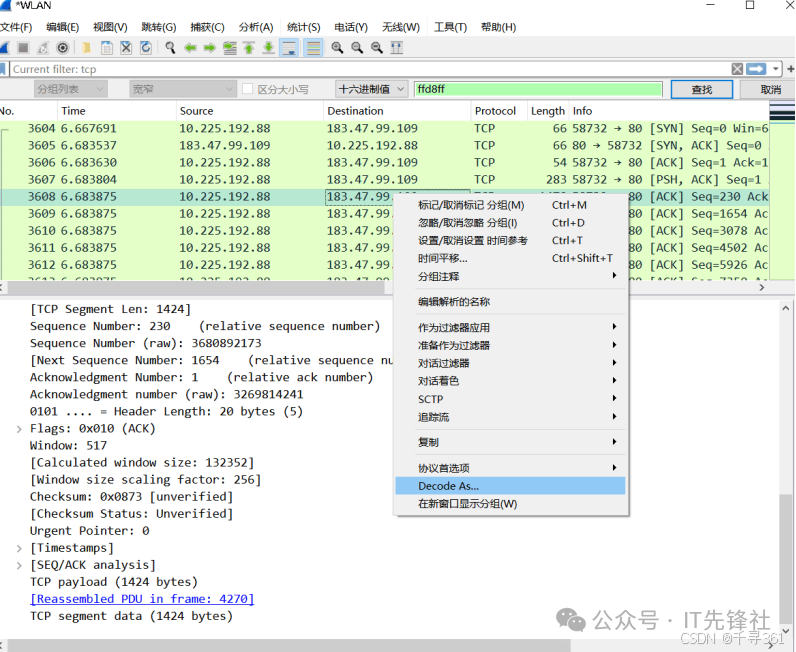Clear the display filter with X icon
Viewport: 796px width, 652px height.
(737, 69)
